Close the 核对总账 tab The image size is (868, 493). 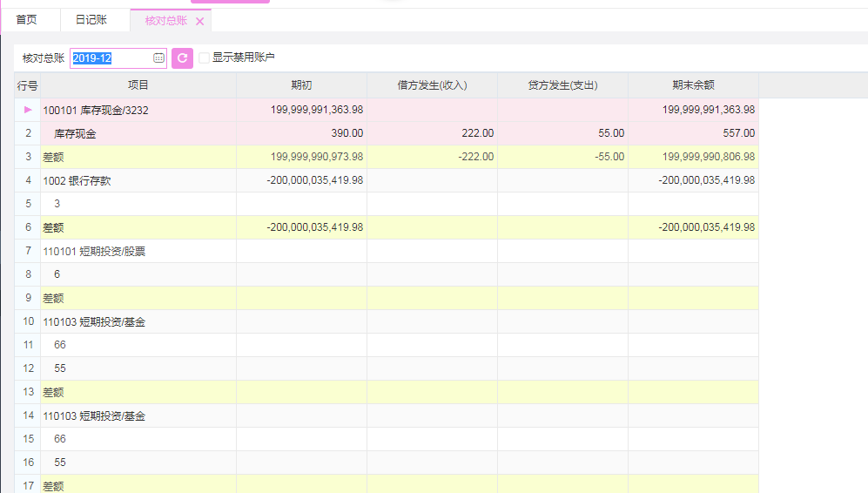[200, 21]
